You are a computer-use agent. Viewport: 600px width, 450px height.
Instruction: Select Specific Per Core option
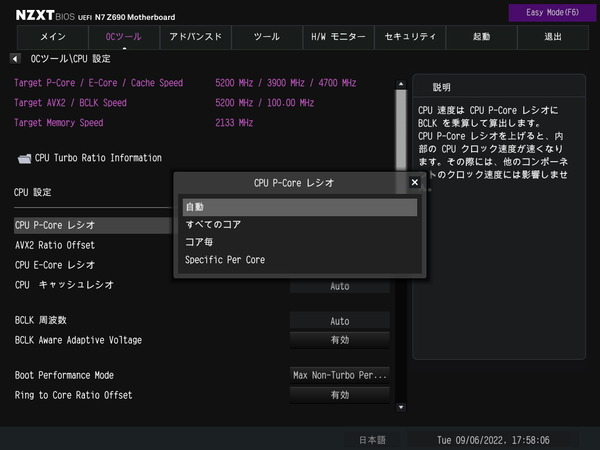point(299,260)
